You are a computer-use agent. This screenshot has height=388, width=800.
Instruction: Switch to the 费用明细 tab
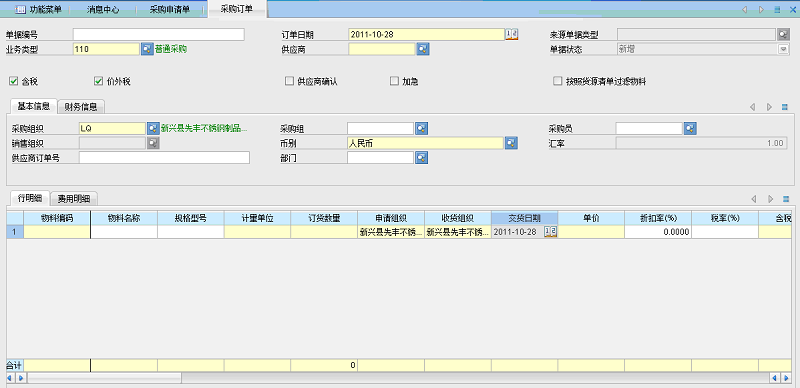[x=74, y=199]
